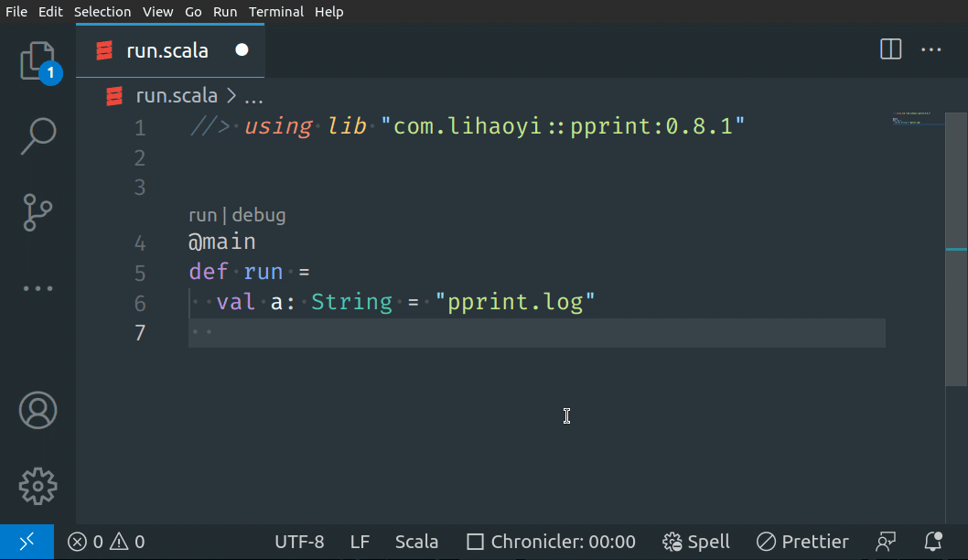The image size is (968, 560).
Task: Open the Search view icon
Action: click(x=38, y=136)
